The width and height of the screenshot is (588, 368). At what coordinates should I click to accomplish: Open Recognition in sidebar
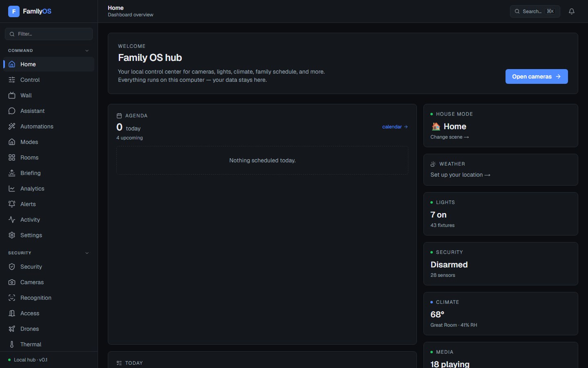[49, 298]
